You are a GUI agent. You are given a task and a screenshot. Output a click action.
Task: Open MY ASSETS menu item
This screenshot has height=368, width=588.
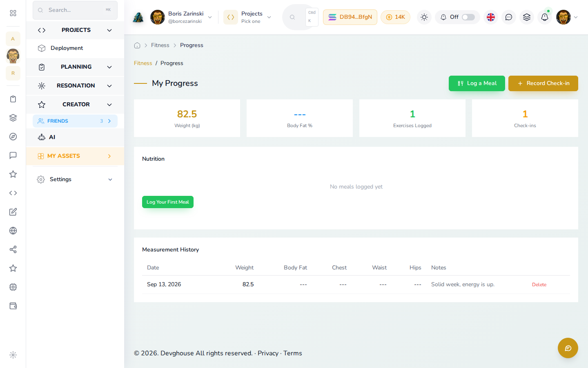click(75, 156)
